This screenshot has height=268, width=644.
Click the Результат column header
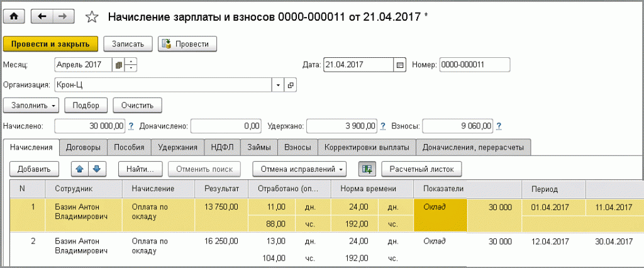[222, 189]
